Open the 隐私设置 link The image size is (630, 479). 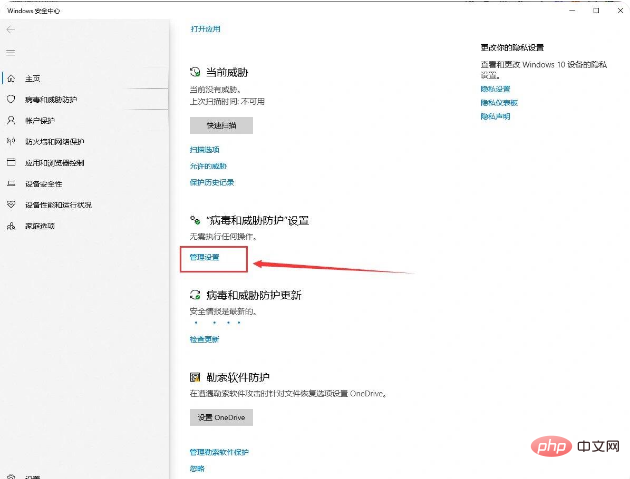[x=495, y=89]
